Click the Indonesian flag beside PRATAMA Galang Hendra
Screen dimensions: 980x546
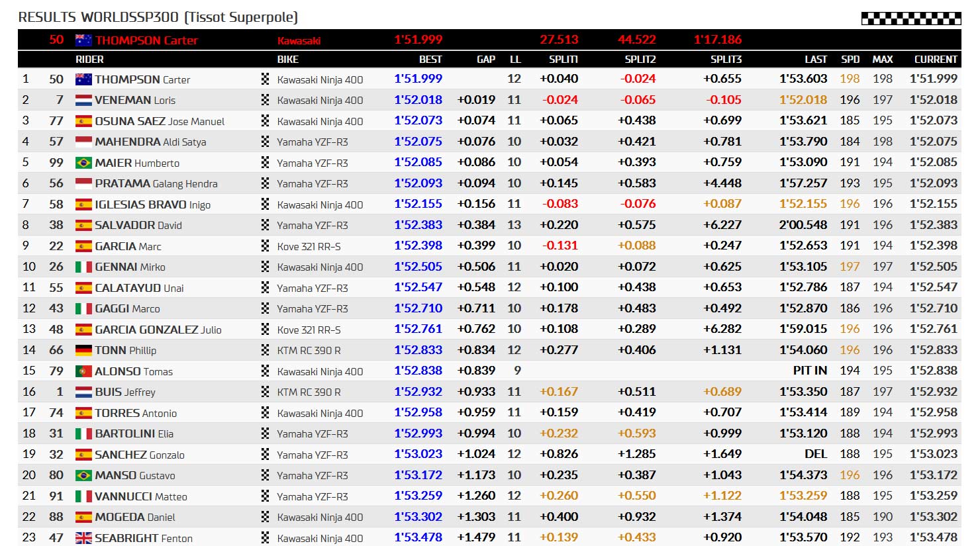point(83,183)
